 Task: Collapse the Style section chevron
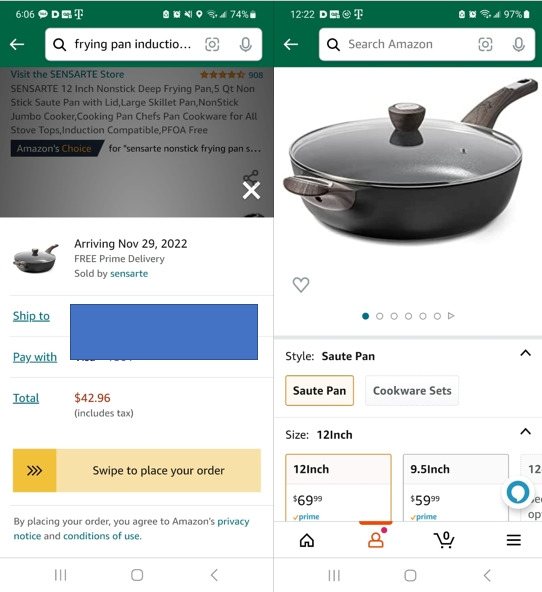(x=525, y=353)
